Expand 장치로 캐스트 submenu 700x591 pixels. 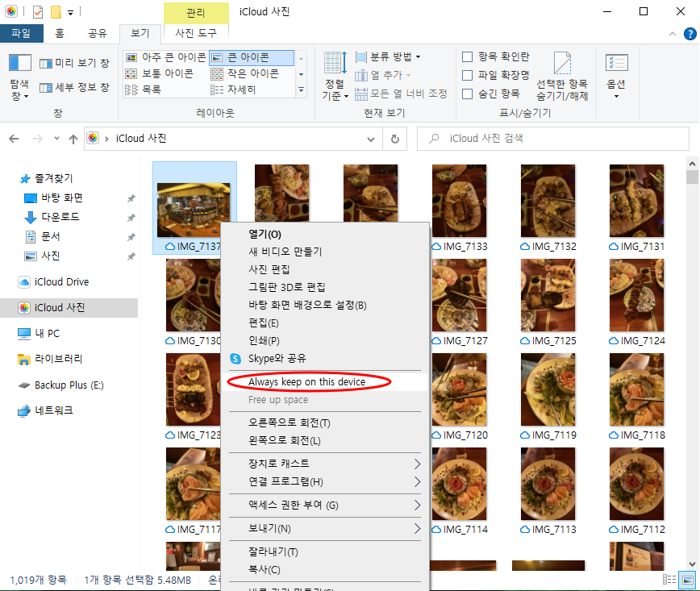[325, 464]
